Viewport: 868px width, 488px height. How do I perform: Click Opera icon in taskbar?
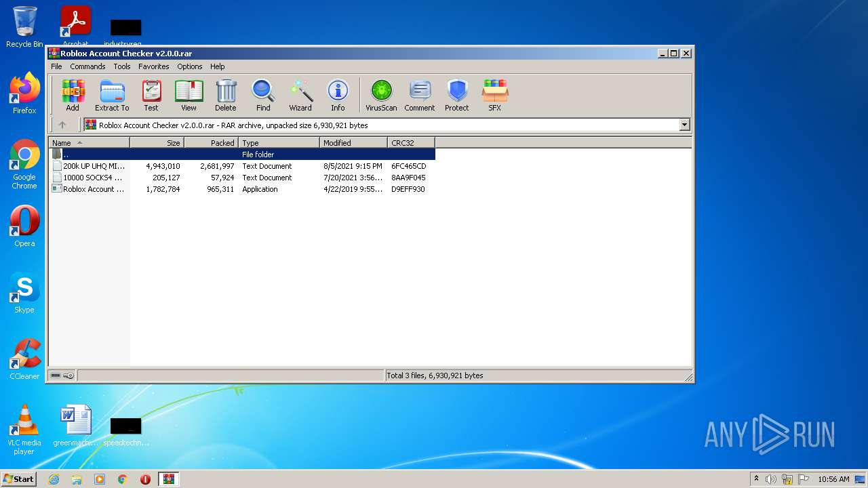145,479
